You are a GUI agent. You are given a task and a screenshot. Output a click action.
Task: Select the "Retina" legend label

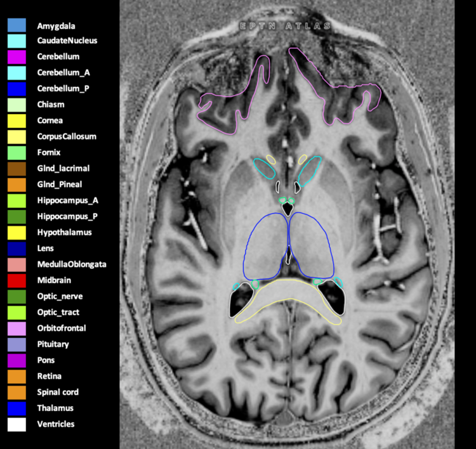click(50, 376)
